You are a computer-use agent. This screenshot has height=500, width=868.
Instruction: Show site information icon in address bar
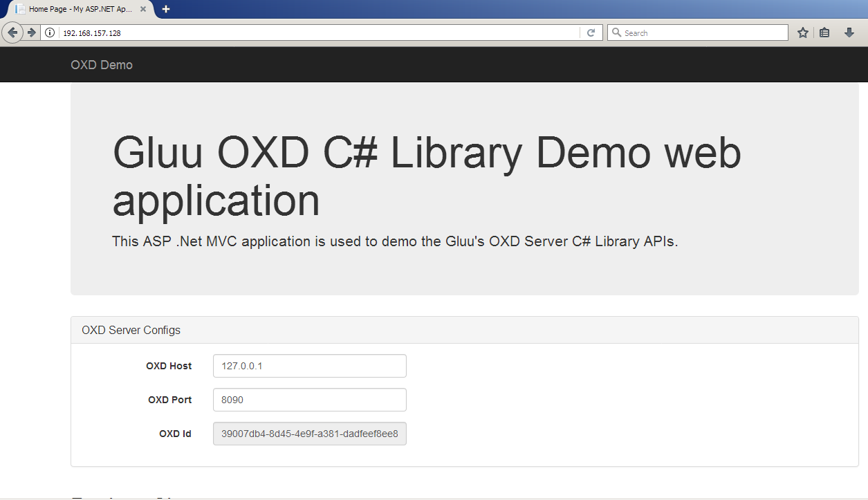point(50,33)
